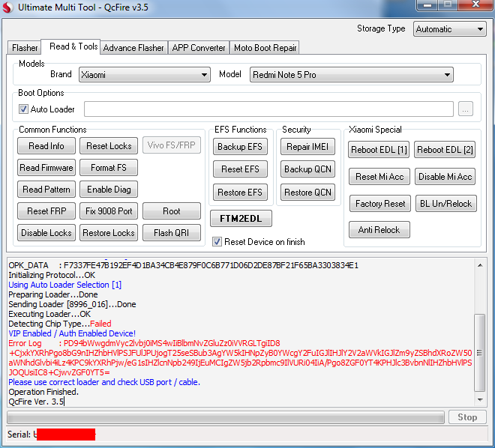Click 'Sending Loader [8996_016]...Done' log line

[x=72, y=304]
